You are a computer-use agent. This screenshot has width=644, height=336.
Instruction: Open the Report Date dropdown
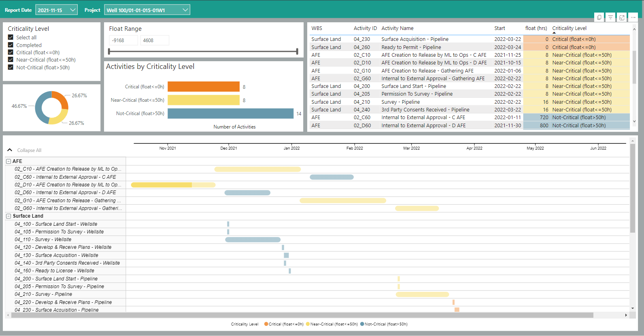pyautogui.click(x=56, y=10)
